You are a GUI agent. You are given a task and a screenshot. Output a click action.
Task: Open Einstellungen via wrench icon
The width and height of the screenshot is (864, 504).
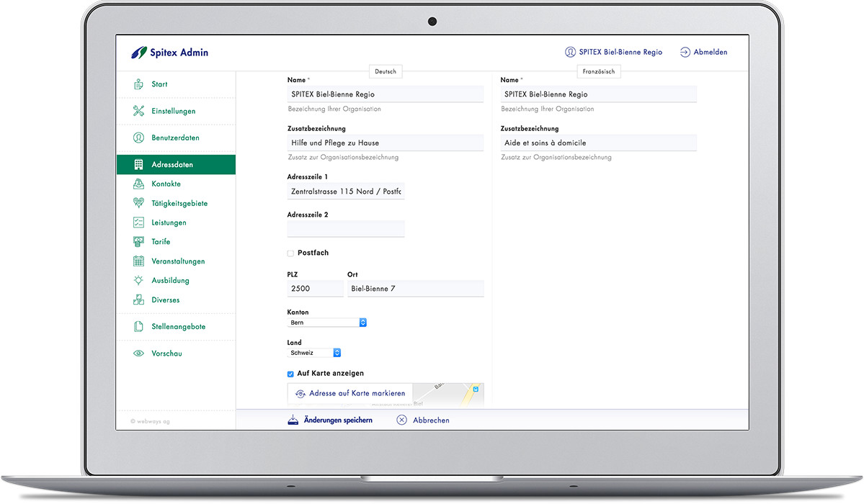(138, 111)
